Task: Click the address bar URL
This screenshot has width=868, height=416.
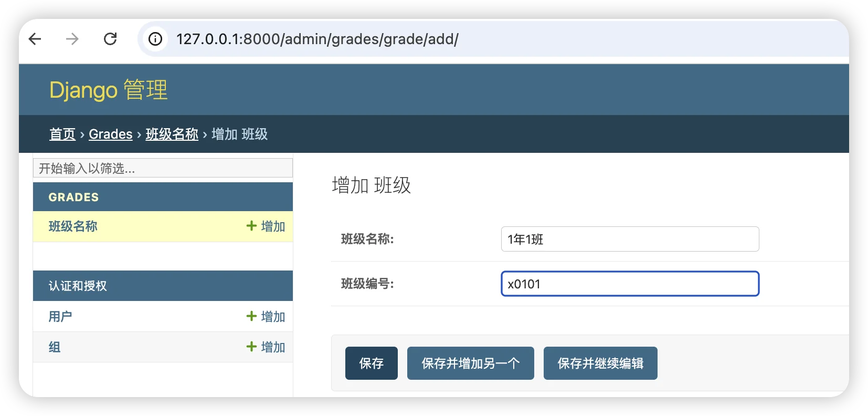Action: coord(317,39)
